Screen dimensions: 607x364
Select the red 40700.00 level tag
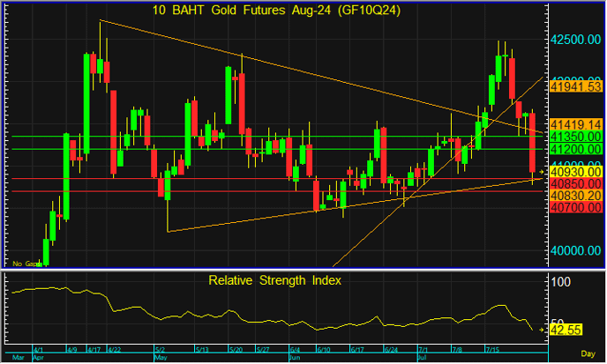(x=573, y=207)
